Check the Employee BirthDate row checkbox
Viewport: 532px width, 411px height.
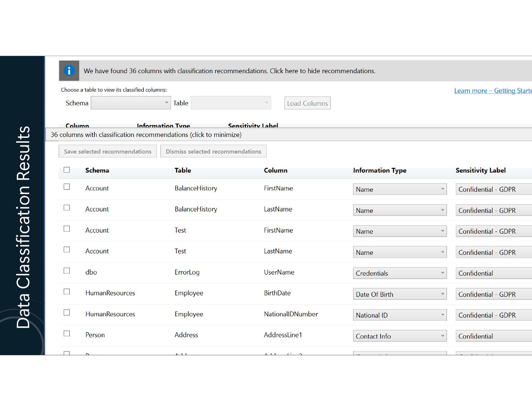tap(67, 292)
